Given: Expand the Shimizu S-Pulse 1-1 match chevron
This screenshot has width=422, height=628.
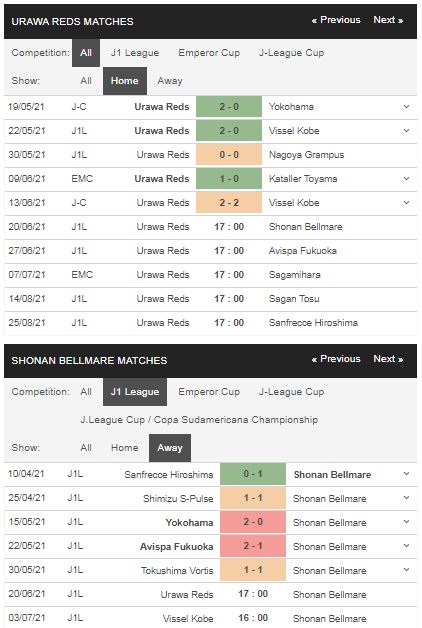Looking at the screenshot, I should [x=406, y=498].
